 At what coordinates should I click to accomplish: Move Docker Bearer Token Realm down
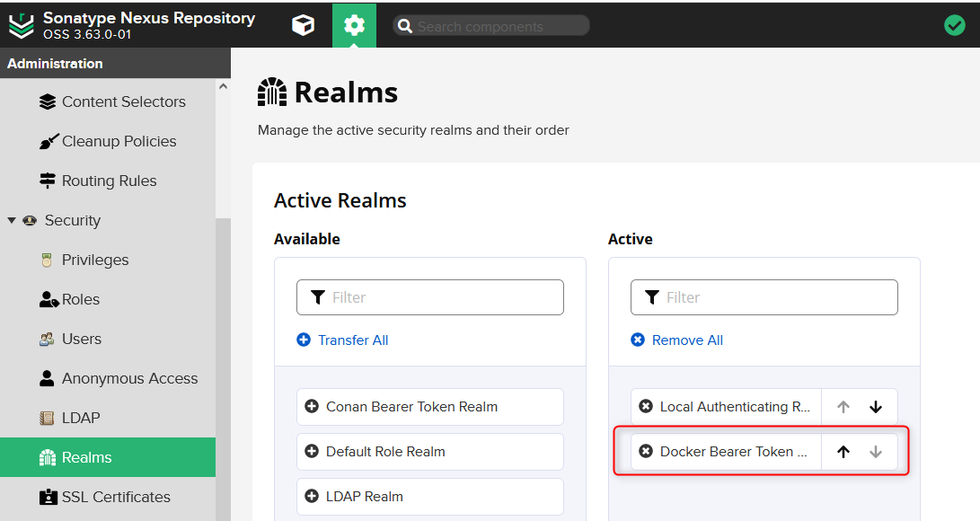point(876,452)
